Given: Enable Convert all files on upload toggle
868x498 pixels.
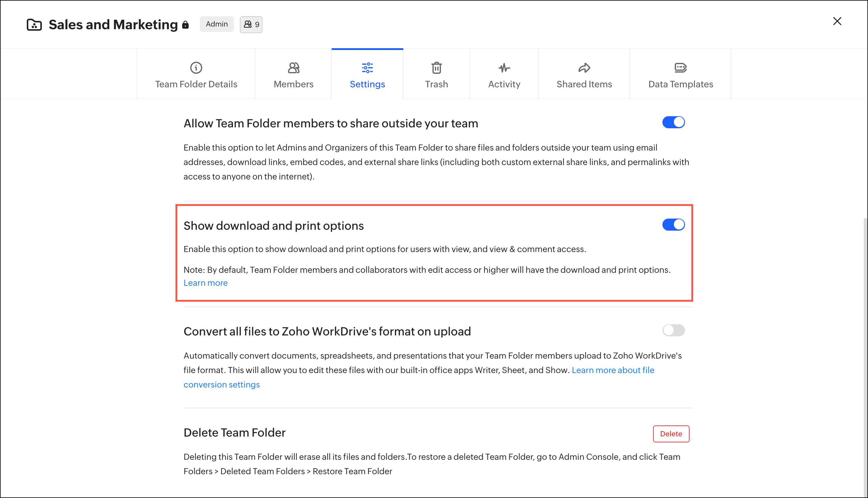Looking at the screenshot, I should coord(673,330).
